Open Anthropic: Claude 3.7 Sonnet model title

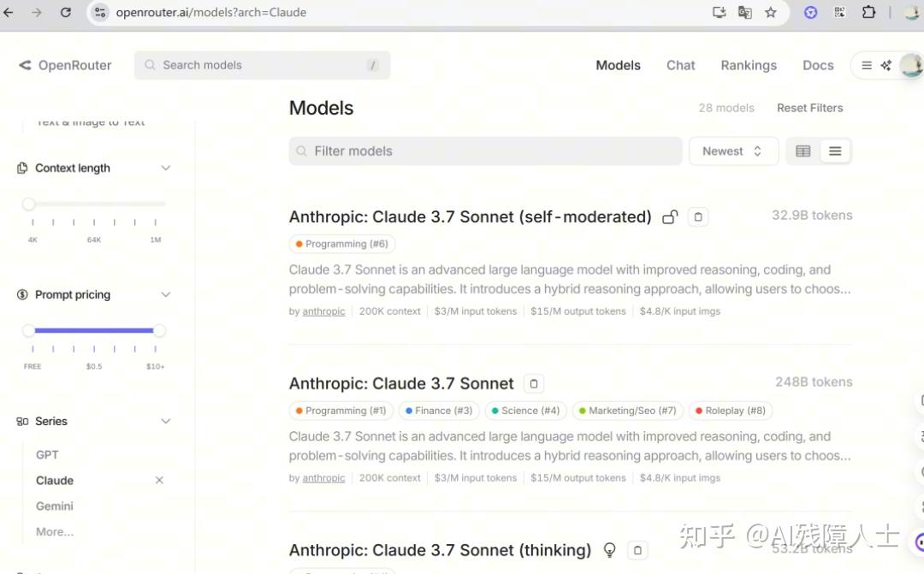point(401,383)
